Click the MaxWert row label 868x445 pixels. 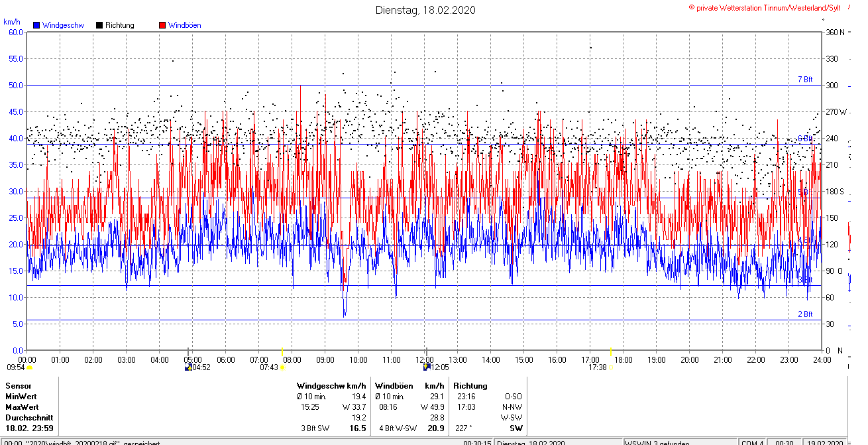pos(23,407)
